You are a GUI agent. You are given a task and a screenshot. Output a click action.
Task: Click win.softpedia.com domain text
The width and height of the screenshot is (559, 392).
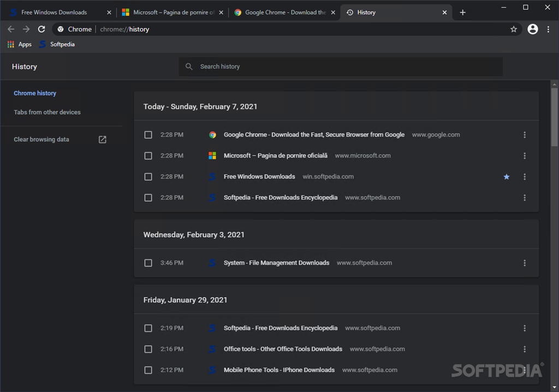(x=328, y=176)
